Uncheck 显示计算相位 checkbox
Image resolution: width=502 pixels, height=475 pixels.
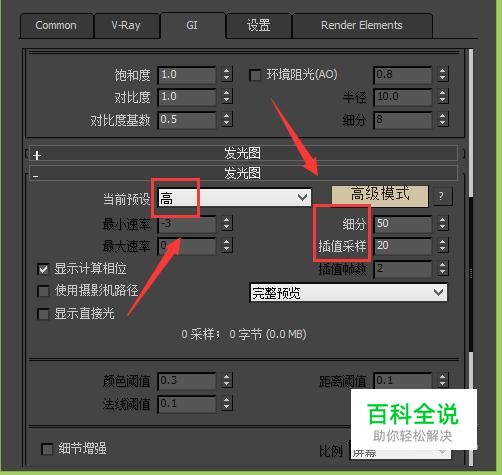pyautogui.click(x=43, y=269)
